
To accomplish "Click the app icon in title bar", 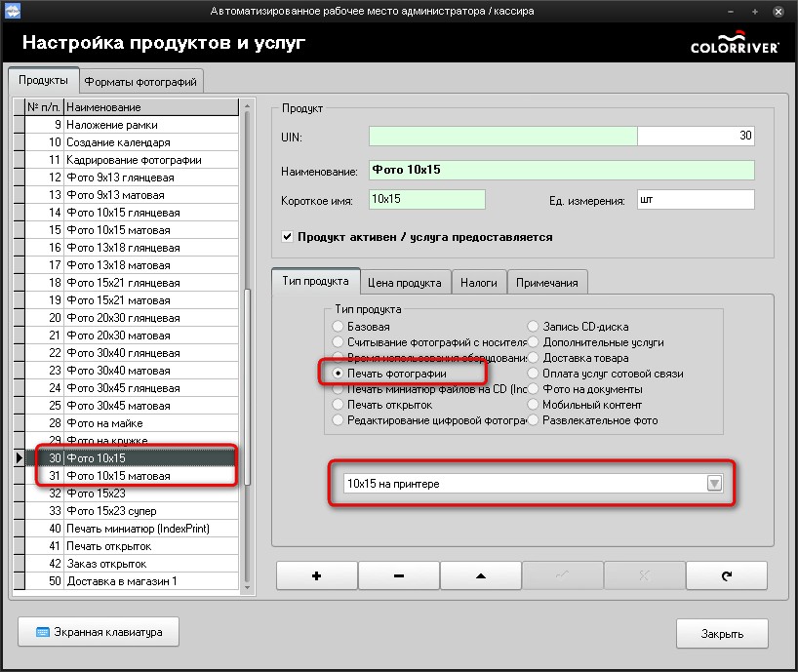I will pyautogui.click(x=13, y=11).
